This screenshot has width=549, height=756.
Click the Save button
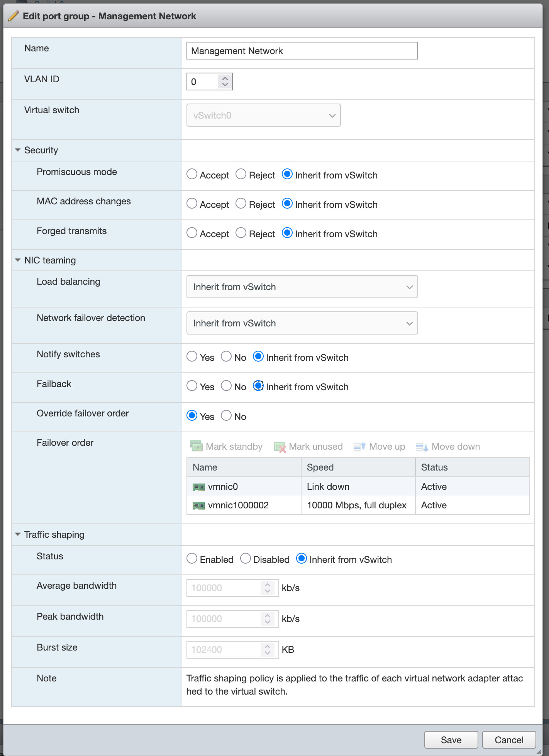point(451,740)
